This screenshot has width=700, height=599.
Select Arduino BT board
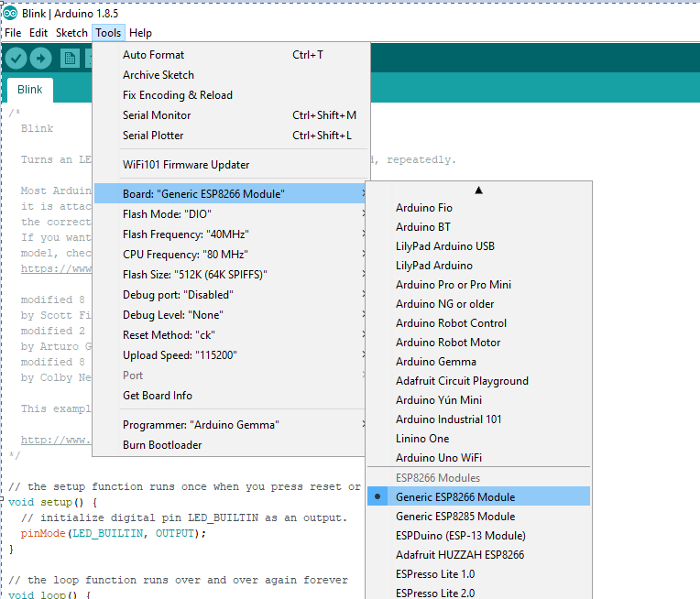tap(478, 227)
